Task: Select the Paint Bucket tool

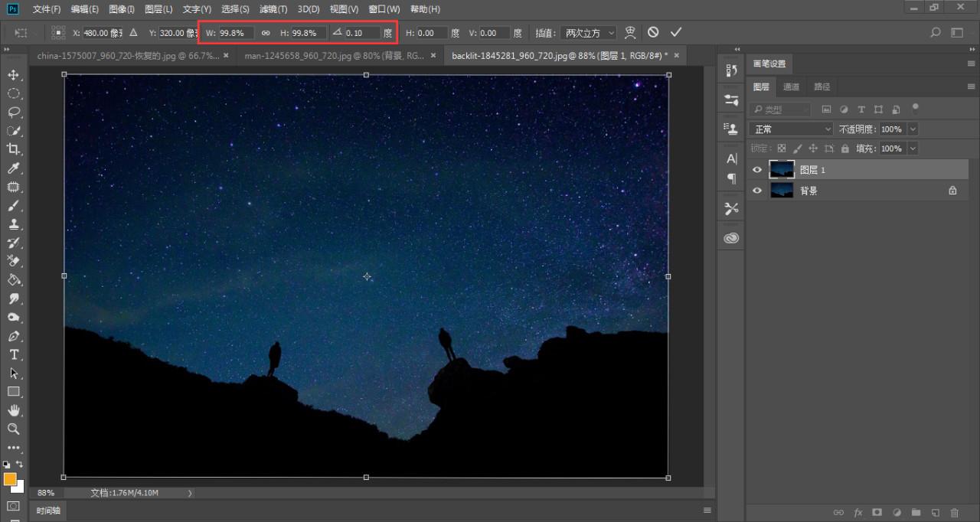Action: tap(13, 280)
